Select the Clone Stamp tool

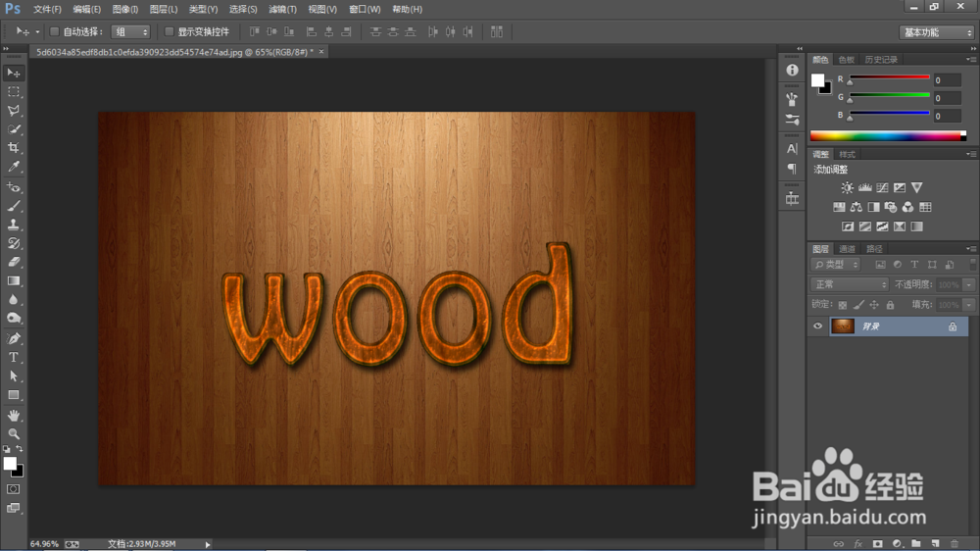13,225
